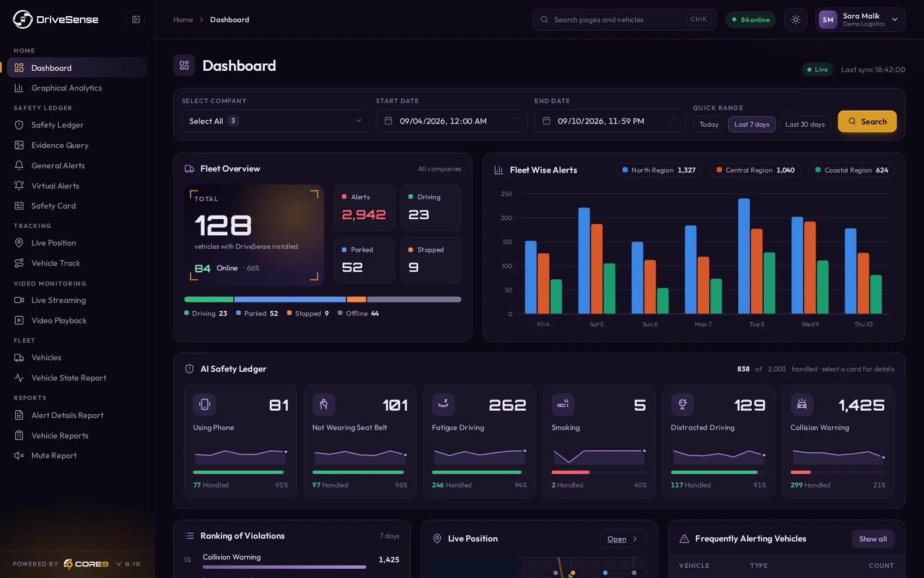Click the Smoking handled progress bar

pos(599,472)
